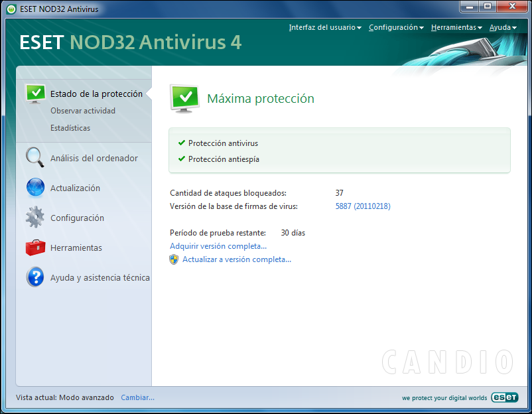Open the Herramientas top menu dropdown
This screenshot has width=532, height=414.
456,27
